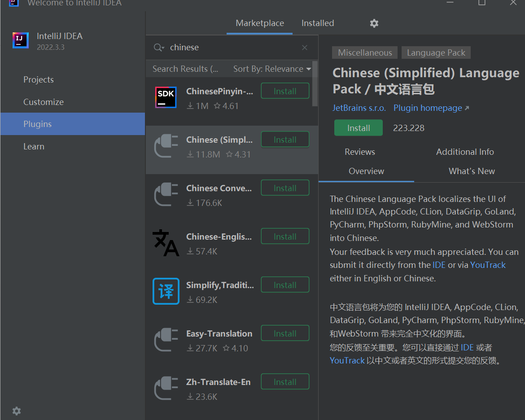
Task: Click the 176.6K downloads count
Action: tap(205, 203)
